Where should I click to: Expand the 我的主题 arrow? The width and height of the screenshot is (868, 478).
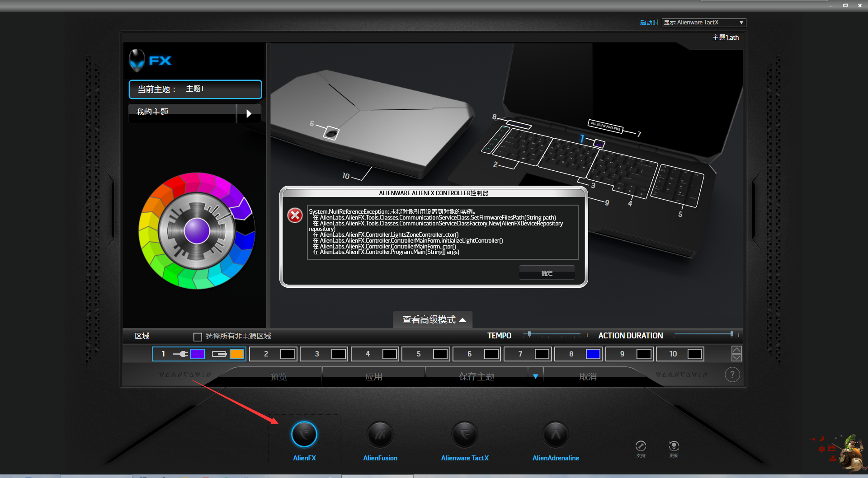pos(249,113)
